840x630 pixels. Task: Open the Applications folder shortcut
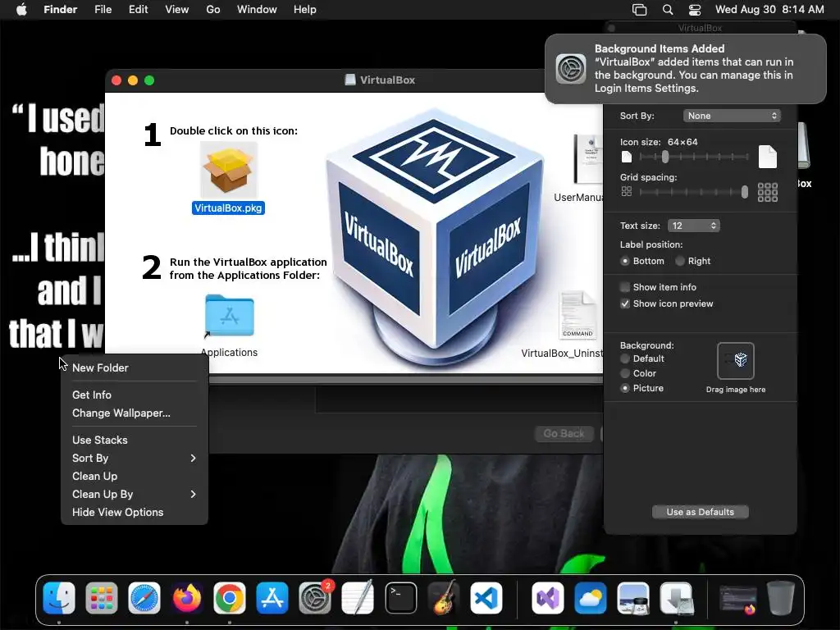(x=230, y=316)
